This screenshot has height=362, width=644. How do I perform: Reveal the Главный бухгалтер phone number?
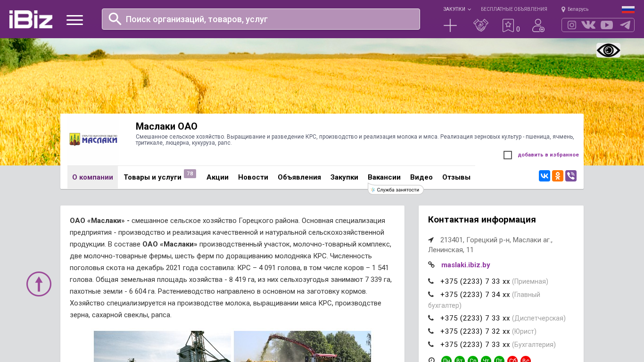[475, 295]
